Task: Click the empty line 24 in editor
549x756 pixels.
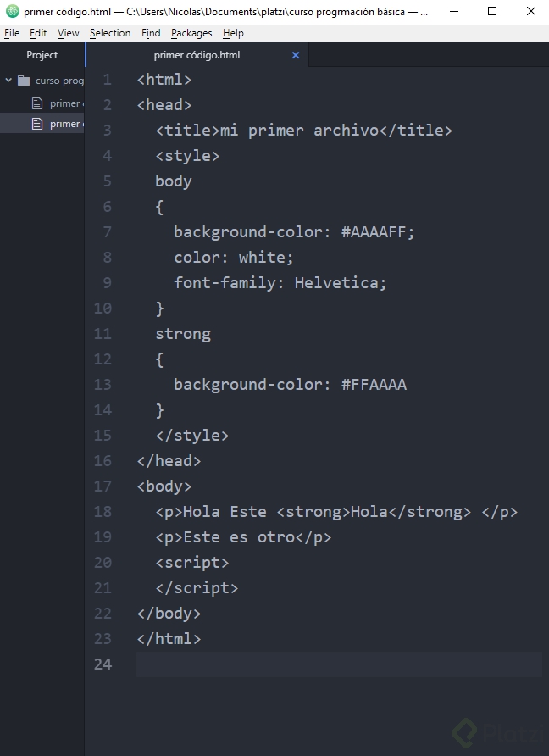Action: point(339,664)
